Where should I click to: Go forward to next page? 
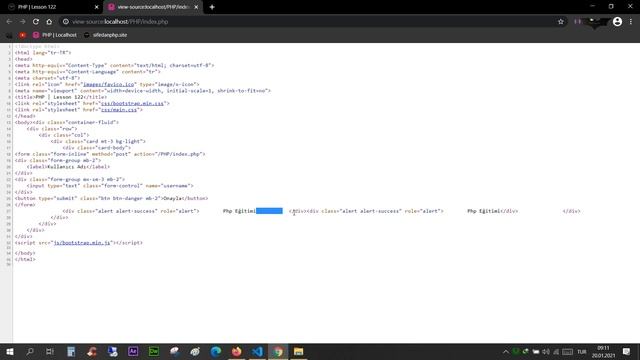[22, 22]
